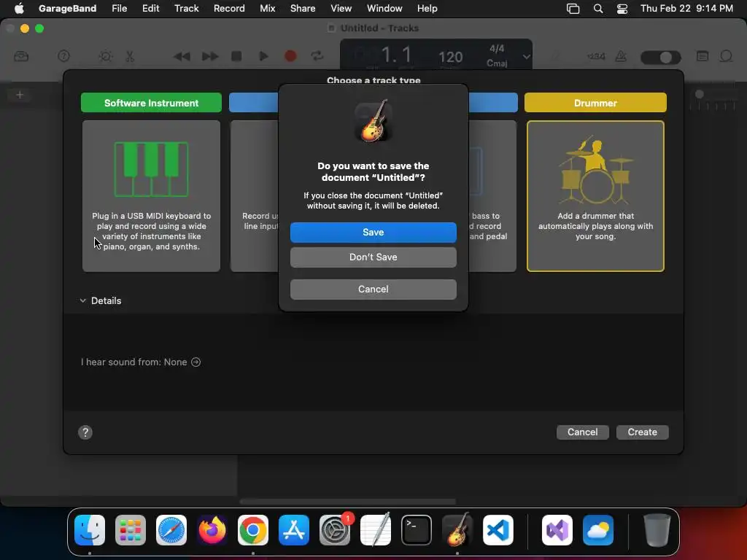Open the Edit menu

click(150, 8)
